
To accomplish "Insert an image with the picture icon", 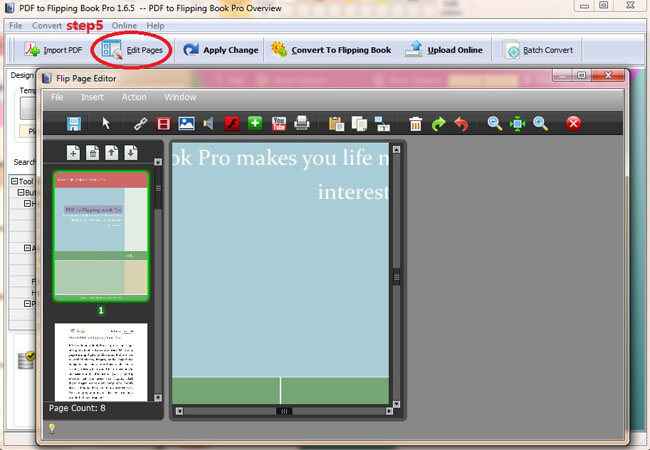I will (187, 123).
